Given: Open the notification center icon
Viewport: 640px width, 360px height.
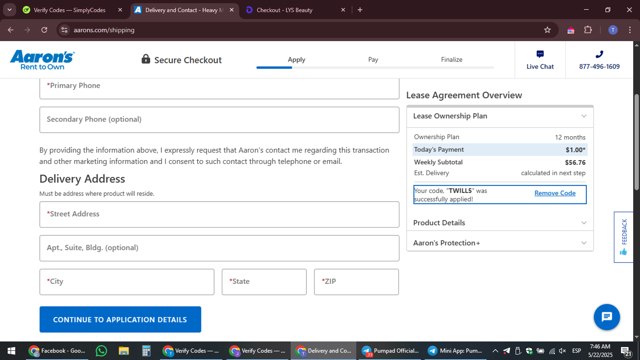Looking at the screenshot, I should click(626, 351).
